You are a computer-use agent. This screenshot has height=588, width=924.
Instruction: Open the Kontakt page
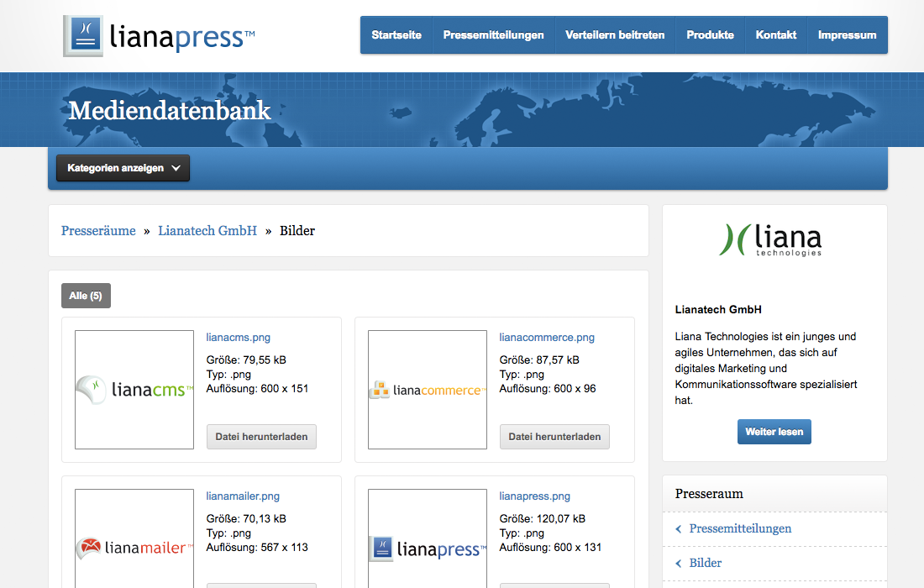pos(776,34)
